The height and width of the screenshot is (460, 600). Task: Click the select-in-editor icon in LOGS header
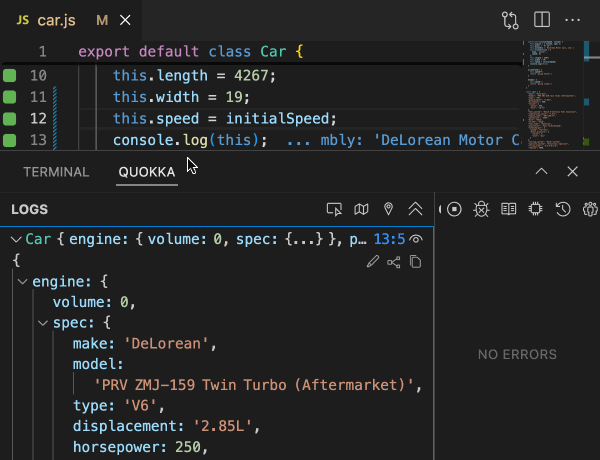tap(334, 209)
